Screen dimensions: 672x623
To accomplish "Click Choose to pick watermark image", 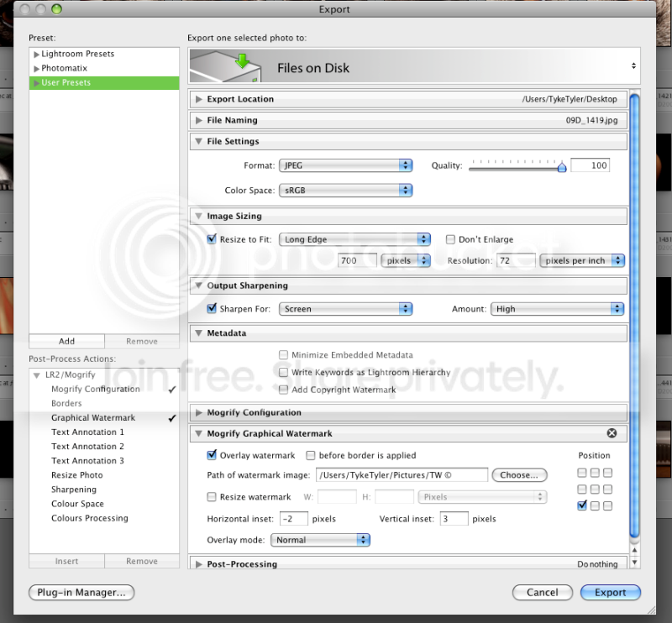I will click(x=519, y=475).
